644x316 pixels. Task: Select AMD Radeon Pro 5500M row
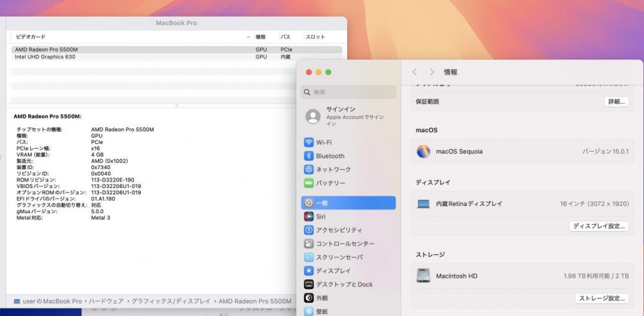pos(176,50)
